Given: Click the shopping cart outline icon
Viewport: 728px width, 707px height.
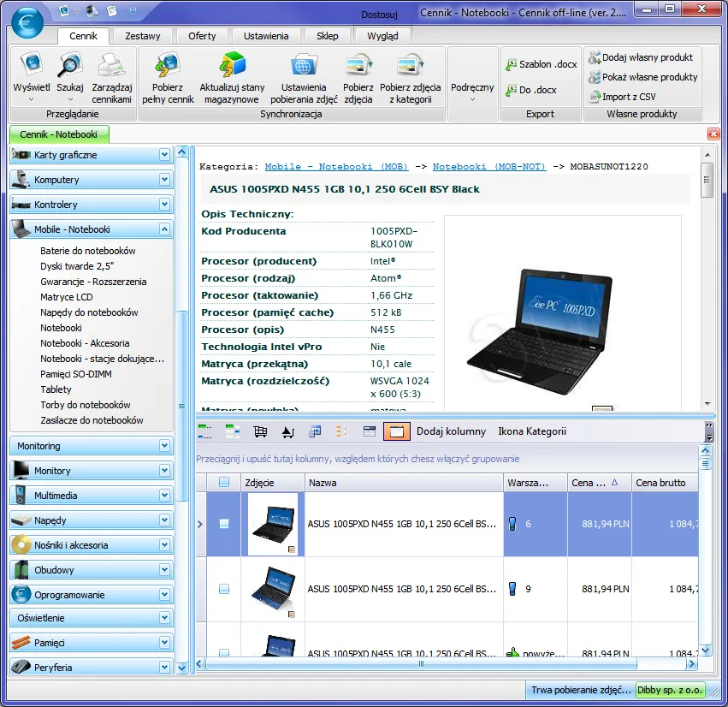Looking at the screenshot, I should [260, 431].
